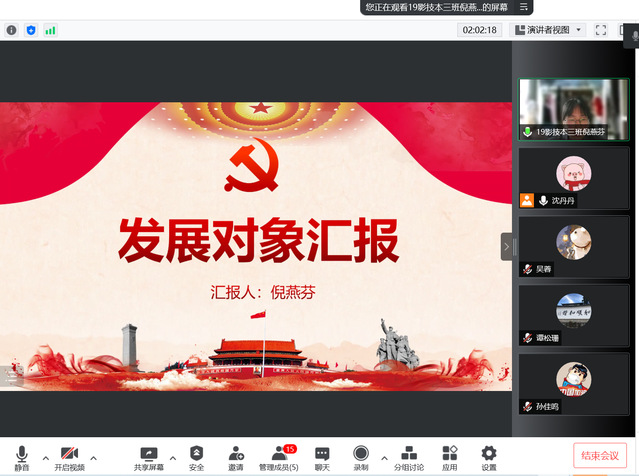The height and width of the screenshot is (476, 639).
Task: Expand video options arrow beside 开启视频
Action: 94,458
